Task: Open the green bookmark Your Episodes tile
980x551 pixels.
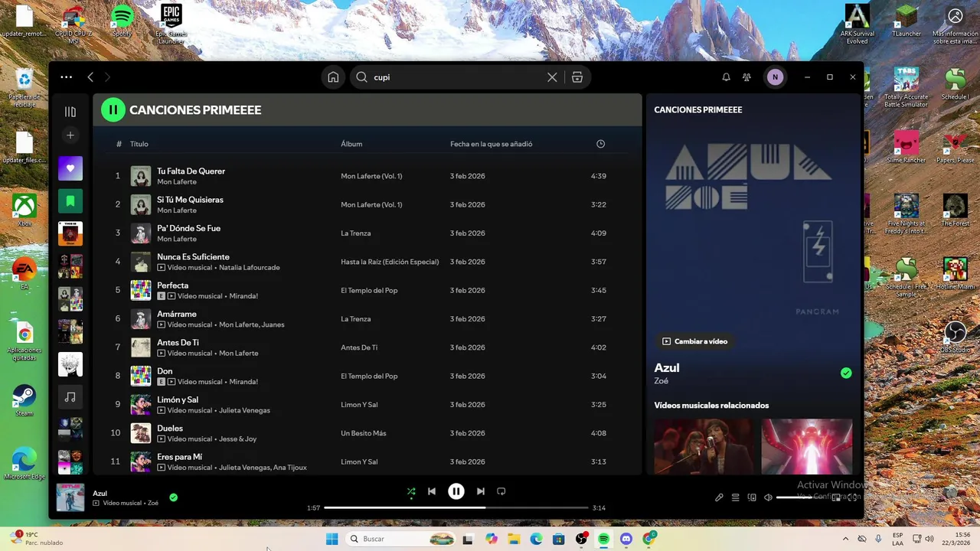Action: 70,201
